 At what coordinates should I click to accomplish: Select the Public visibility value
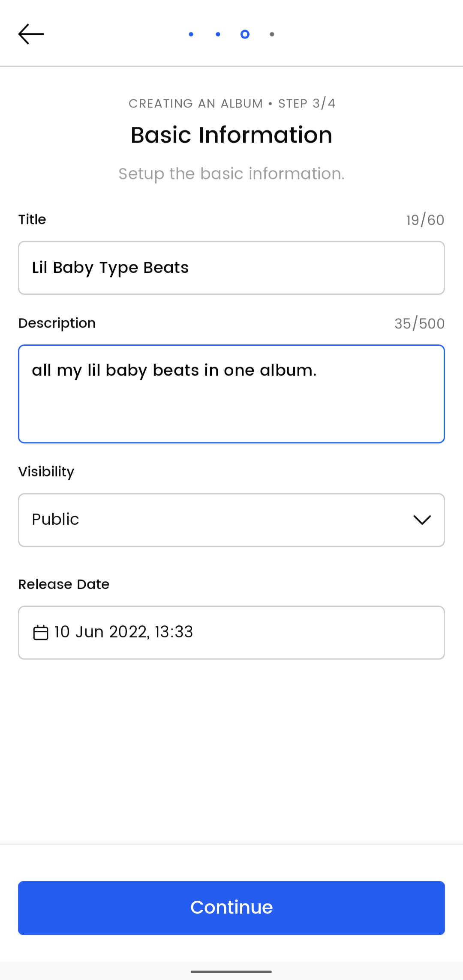tap(55, 520)
